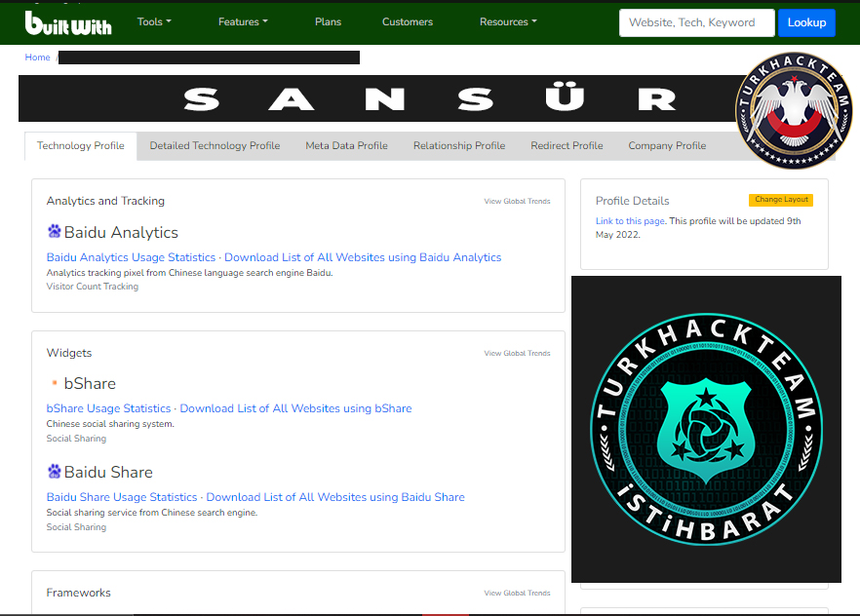The width and height of the screenshot is (860, 616).
Task: Click the yellow Change Layout button
Action: pos(781,200)
